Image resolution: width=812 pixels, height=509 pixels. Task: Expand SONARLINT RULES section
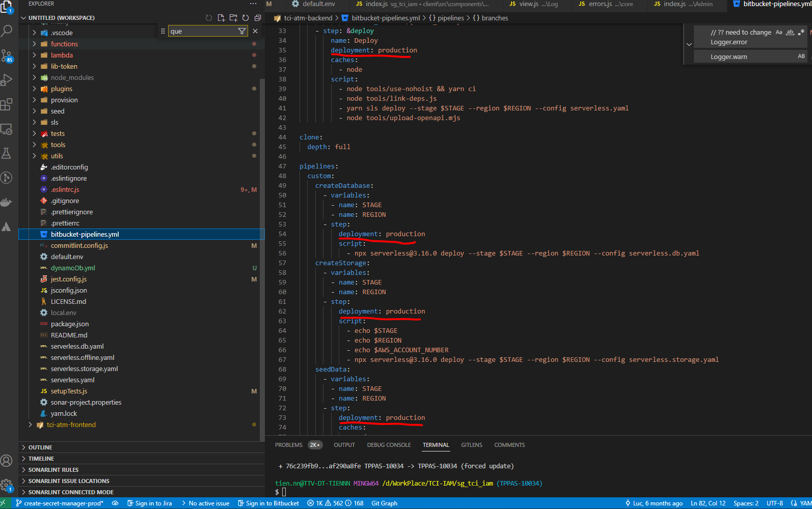pos(53,470)
